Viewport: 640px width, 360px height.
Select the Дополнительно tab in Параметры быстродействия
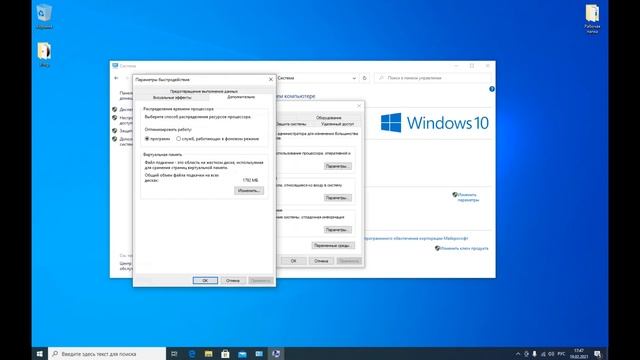coord(241,97)
